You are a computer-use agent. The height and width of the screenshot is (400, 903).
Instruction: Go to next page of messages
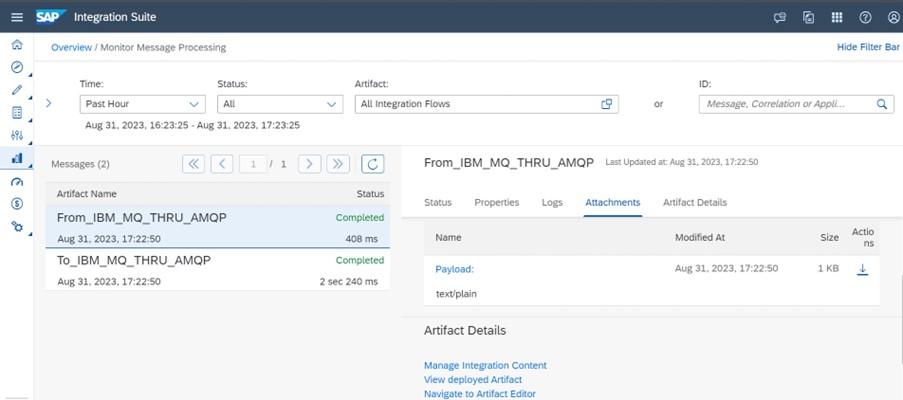pos(309,164)
